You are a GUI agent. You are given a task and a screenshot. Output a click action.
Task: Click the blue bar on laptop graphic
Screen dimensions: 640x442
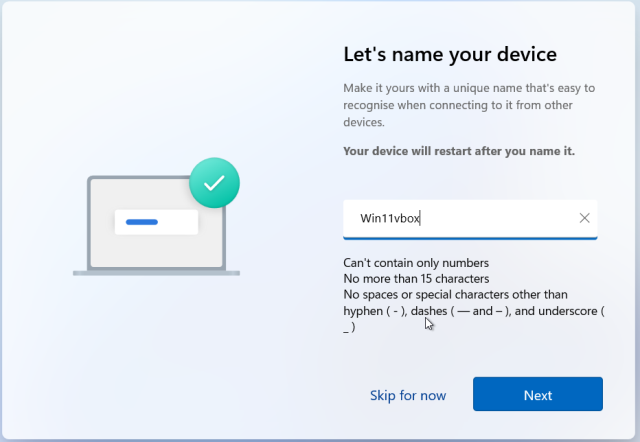(x=141, y=221)
